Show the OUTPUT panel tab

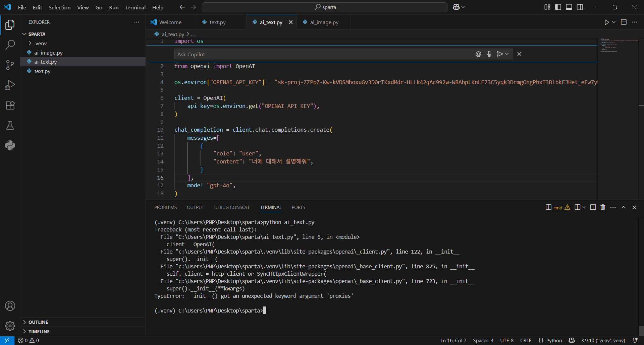coord(196,207)
